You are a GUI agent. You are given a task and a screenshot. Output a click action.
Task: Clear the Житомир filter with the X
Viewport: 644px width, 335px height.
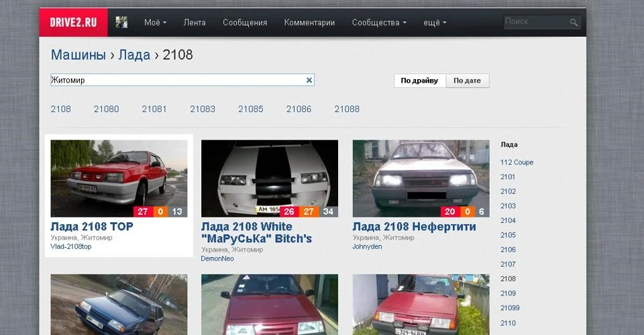tap(309, 80)
